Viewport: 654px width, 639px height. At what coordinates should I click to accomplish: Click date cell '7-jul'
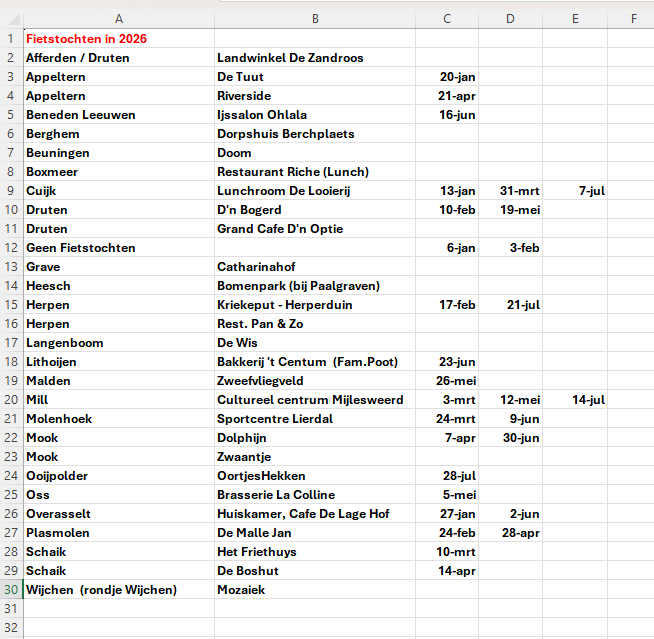pyautogui.click(x=575, y=191)
